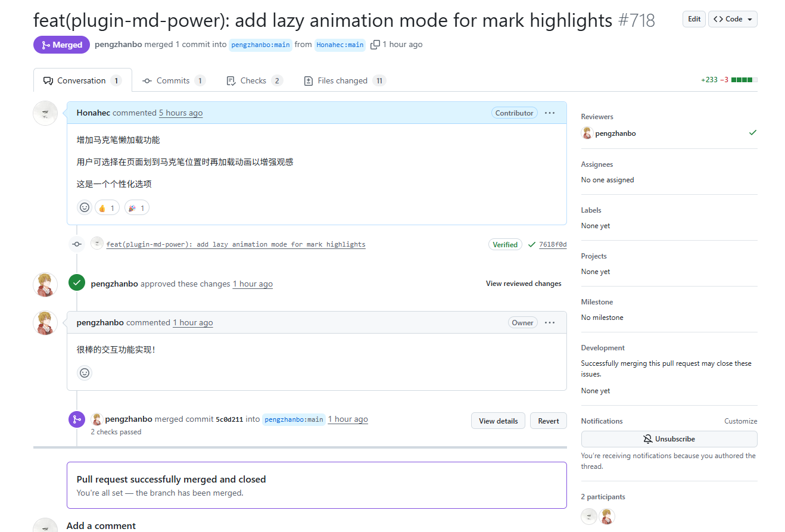Open options menu on pengzhanbo's comment
785x532 pixels.
550,323
